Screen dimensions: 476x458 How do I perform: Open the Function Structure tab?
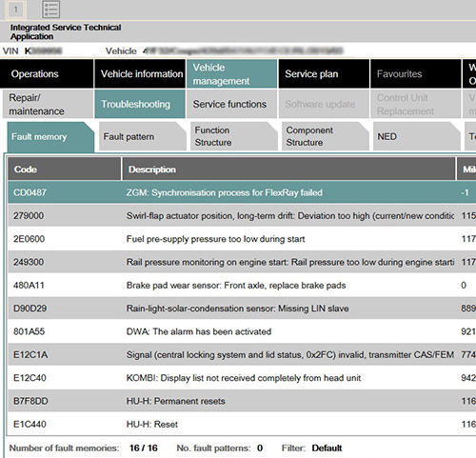[x=234, y=137]
